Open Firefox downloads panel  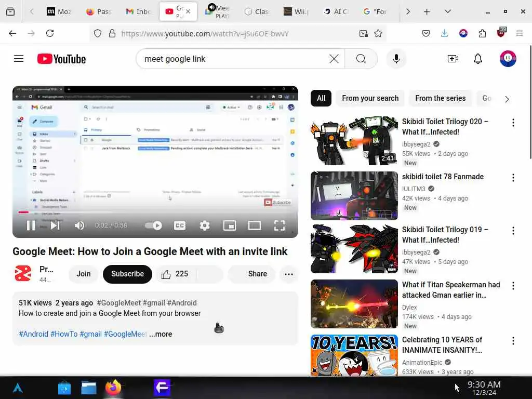coord(445,33)
